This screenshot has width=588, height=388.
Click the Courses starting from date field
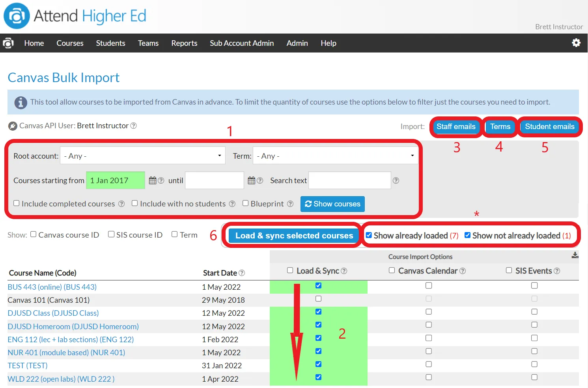click(x=116, y=180)
